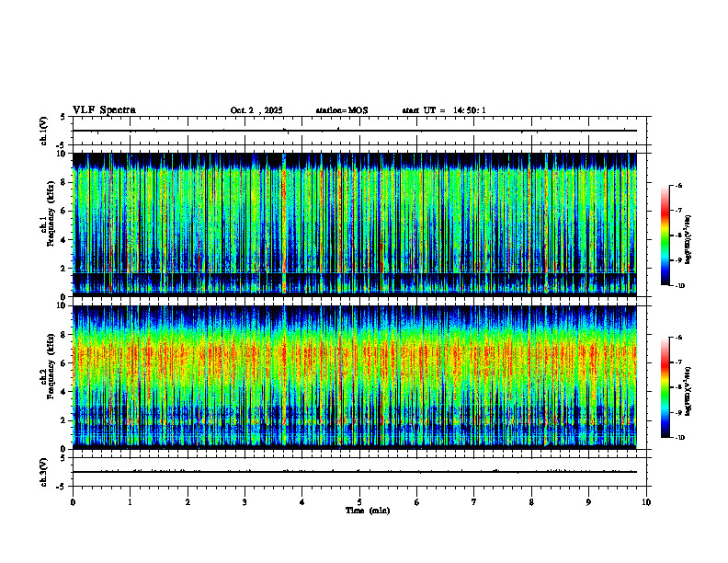The image size is (728, 563).
Task: Click time axis tick label "1"
Action: 130,502
